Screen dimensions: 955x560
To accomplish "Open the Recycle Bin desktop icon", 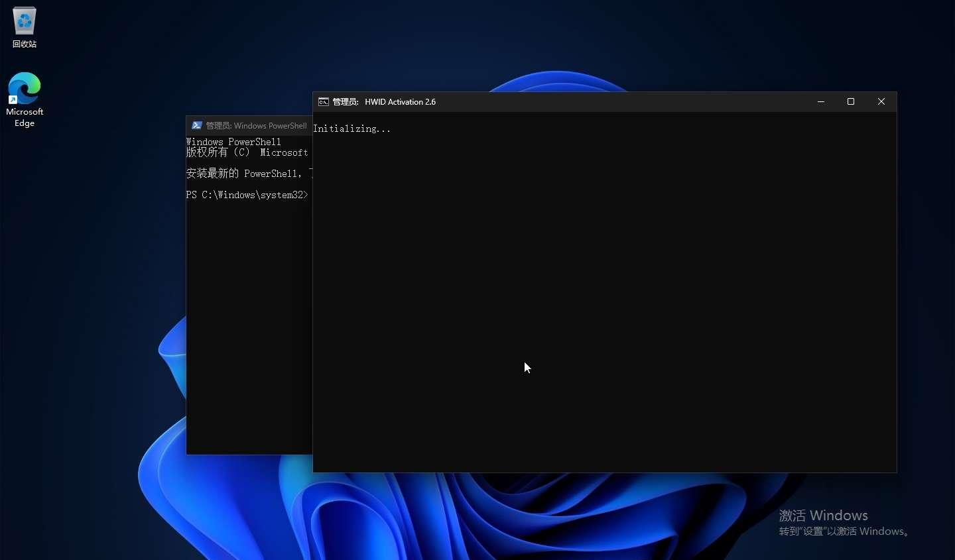I will point(25,27).
